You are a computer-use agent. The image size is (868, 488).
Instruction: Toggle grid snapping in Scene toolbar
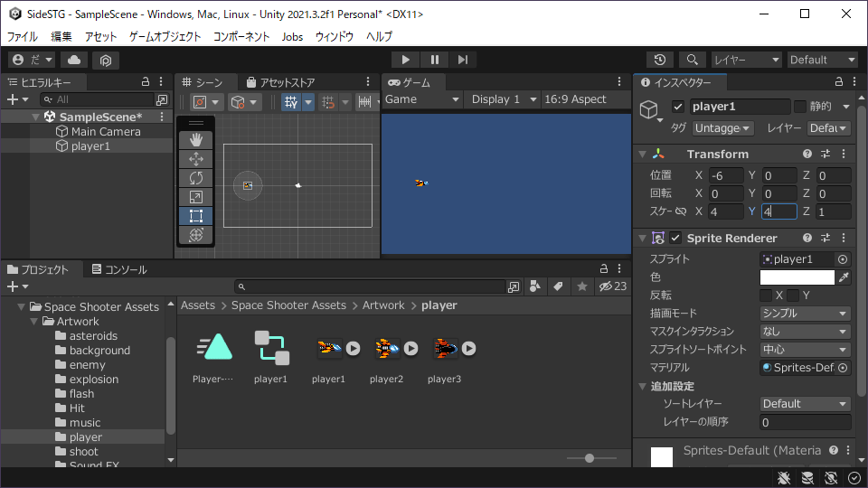[328, 102]
